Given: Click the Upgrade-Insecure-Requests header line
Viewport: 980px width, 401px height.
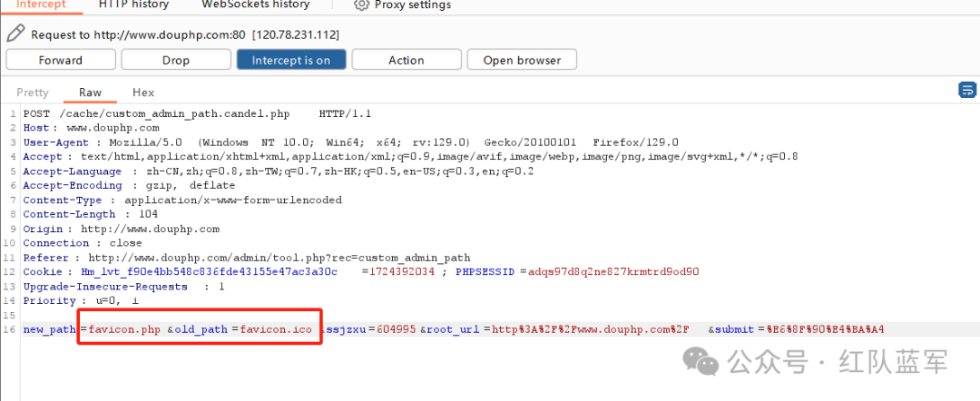Looking at the screenshot, I should tap(123, 286).
